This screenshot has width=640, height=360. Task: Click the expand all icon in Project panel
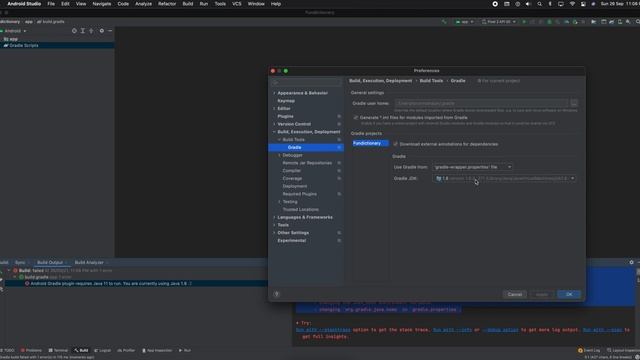(83, 31)
